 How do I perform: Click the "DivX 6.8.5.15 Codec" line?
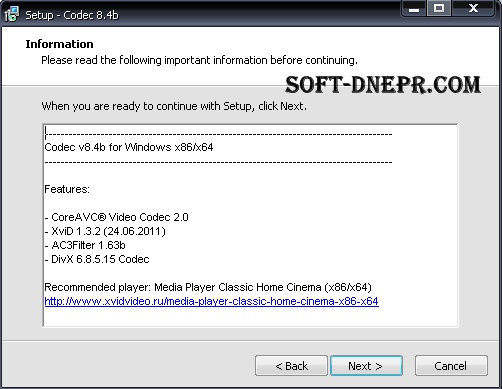pyautogui.click(x=97, y=259)
